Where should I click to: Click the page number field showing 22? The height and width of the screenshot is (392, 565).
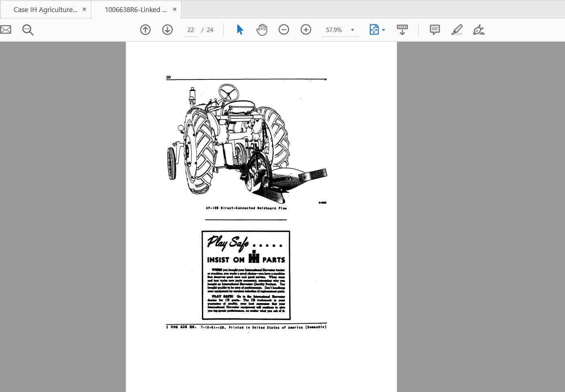191,30
